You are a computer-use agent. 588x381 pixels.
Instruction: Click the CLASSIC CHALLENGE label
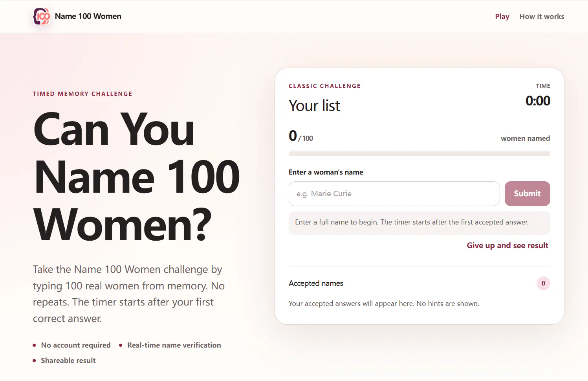(324, 86)
